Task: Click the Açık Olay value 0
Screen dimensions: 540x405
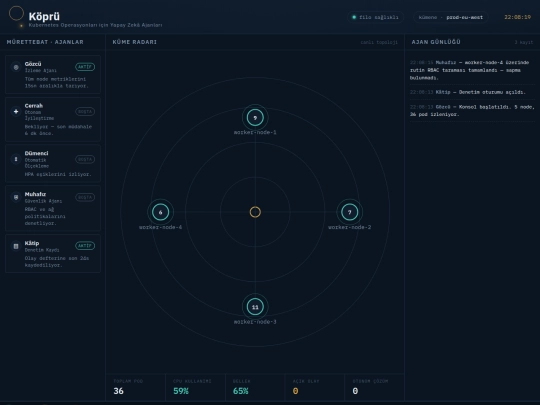Action: click(295, 391)
